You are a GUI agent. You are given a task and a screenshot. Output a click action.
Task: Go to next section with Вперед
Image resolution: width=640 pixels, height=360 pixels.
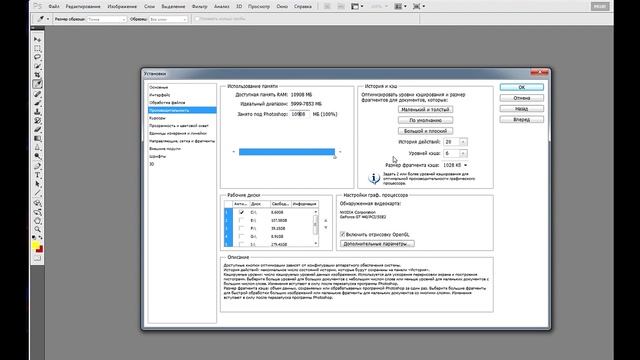522,120
